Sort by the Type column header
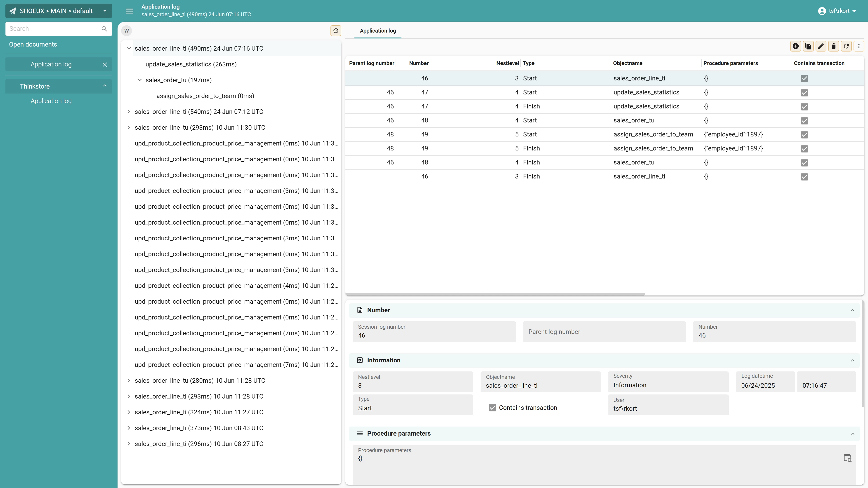 (x=528, y=63)
